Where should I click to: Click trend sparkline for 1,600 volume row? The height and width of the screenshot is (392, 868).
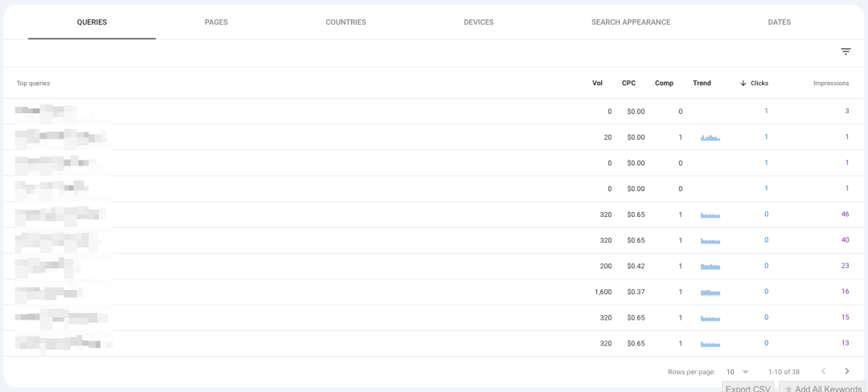coord(710,292)
